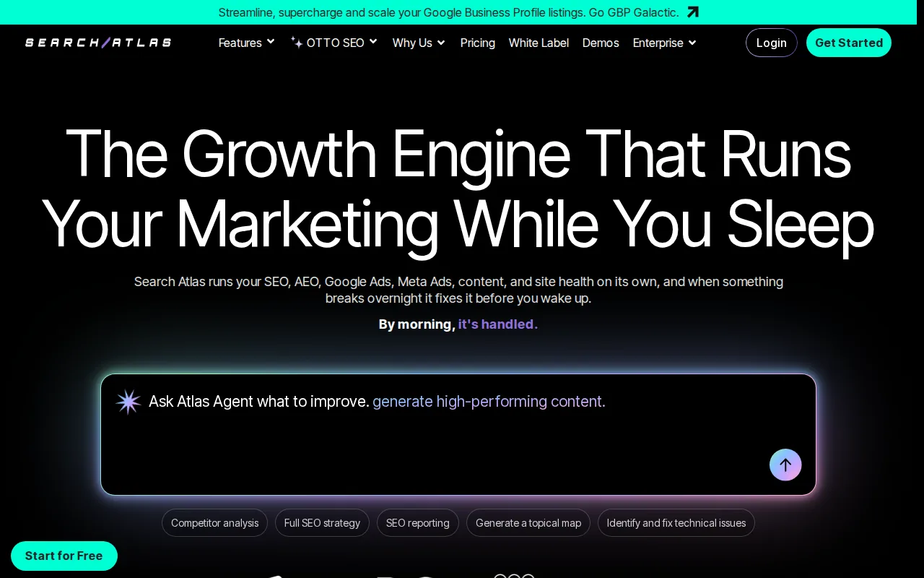Click the OTTO SEO sparkle icon
This screenshot has height=578, width=924.
(297, 42)
